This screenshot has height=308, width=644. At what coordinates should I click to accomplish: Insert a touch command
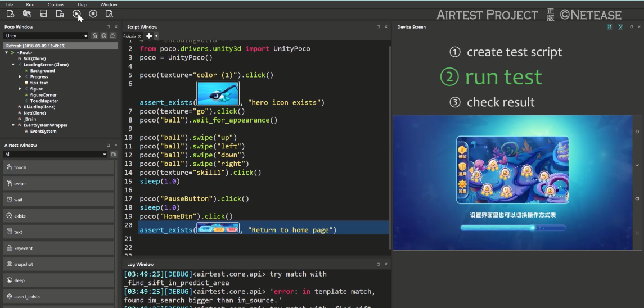point(58,167)
